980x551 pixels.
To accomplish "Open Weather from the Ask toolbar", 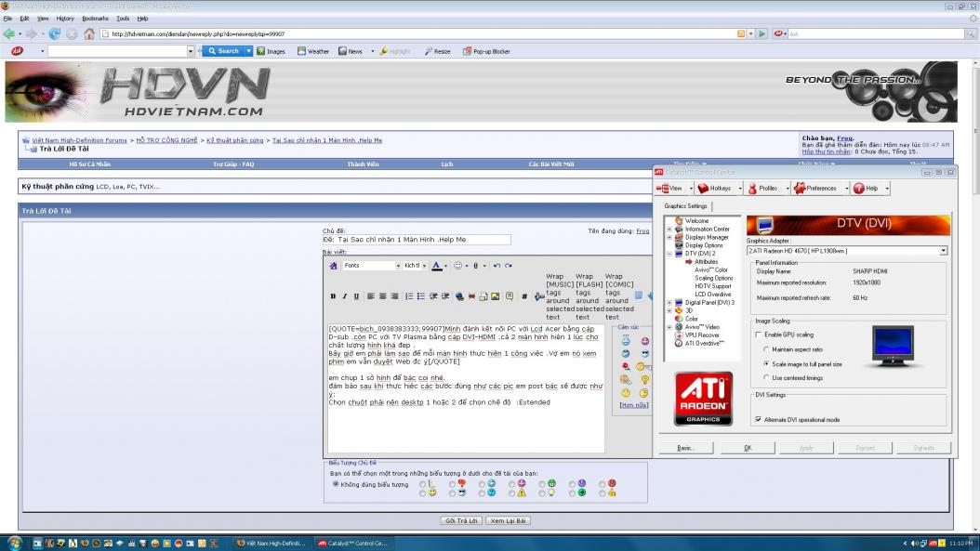I will point(313,51).
